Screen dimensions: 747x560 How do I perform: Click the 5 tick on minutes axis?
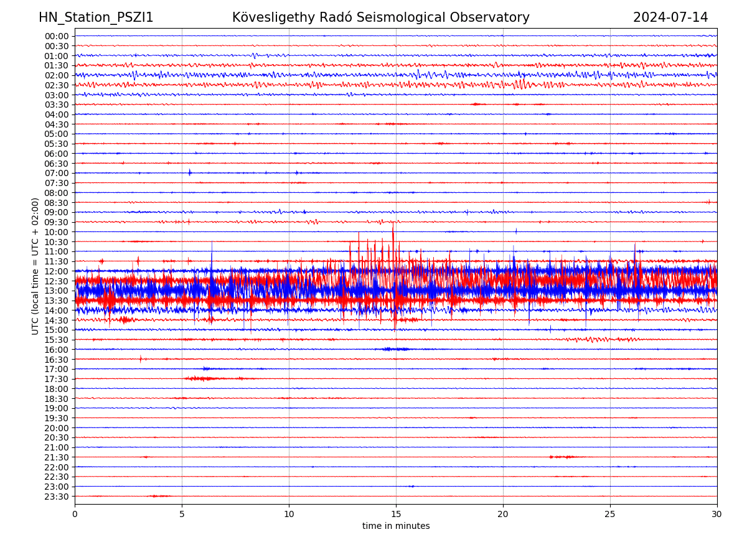coord(182,514)
